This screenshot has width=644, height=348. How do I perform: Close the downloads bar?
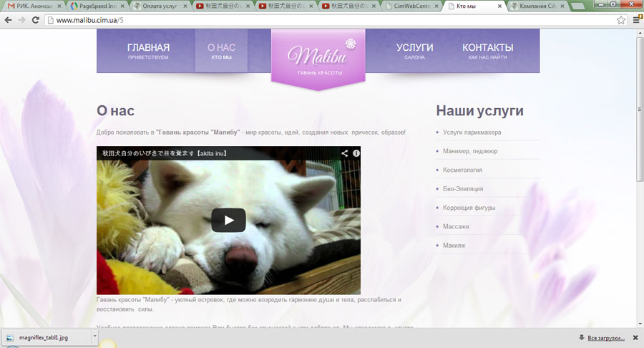tap(635, 338)
